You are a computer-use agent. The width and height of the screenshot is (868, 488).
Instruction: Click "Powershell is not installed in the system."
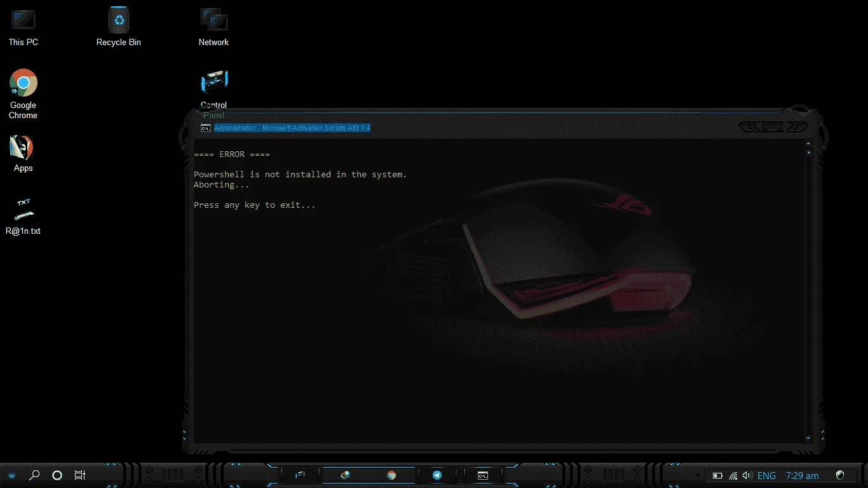coord(301,174)
